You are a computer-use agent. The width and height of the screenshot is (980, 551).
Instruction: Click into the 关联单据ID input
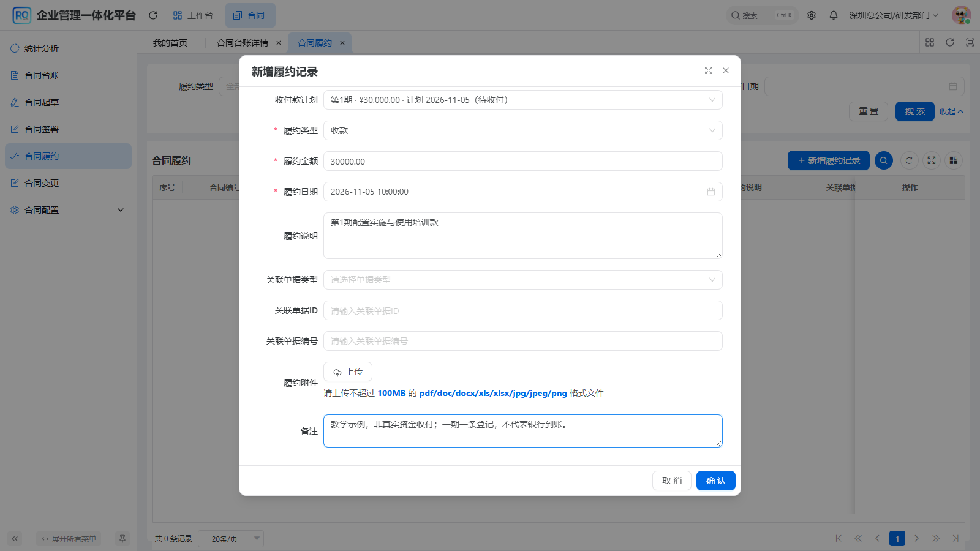522,310
